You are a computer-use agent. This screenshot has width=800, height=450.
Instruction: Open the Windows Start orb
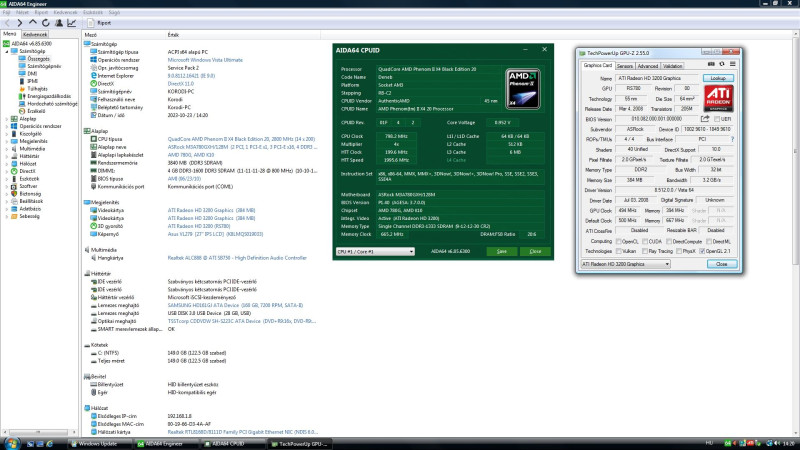coord(10,443)
